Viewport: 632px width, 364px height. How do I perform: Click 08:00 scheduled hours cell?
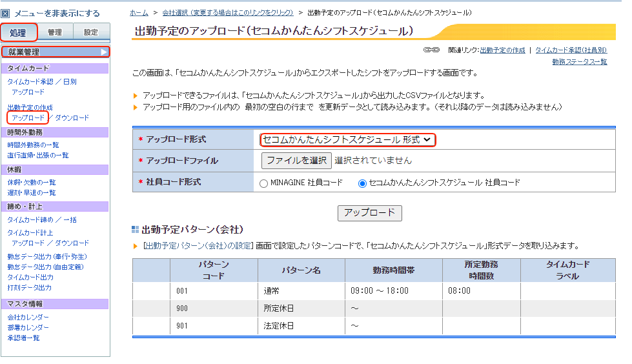pos(482,291)
